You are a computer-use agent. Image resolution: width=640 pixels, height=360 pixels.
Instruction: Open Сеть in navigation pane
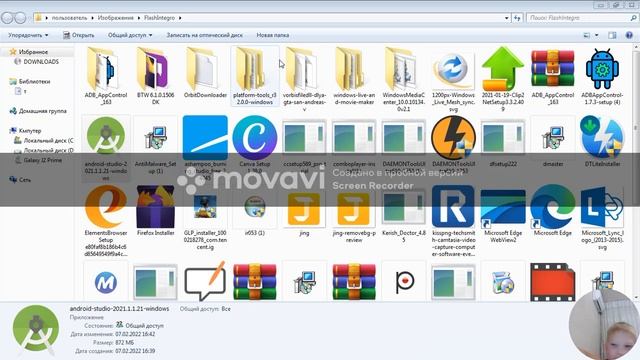pos(24,180)
